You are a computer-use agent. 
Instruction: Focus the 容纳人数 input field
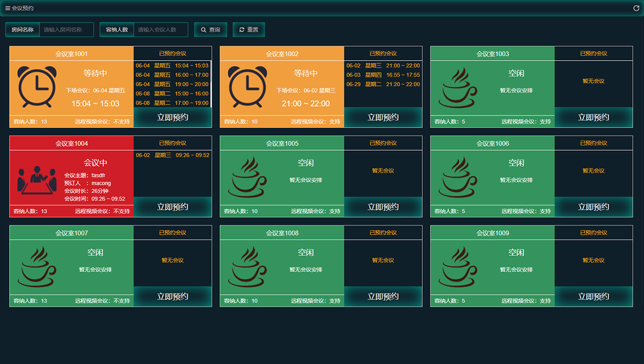[161, 29]
